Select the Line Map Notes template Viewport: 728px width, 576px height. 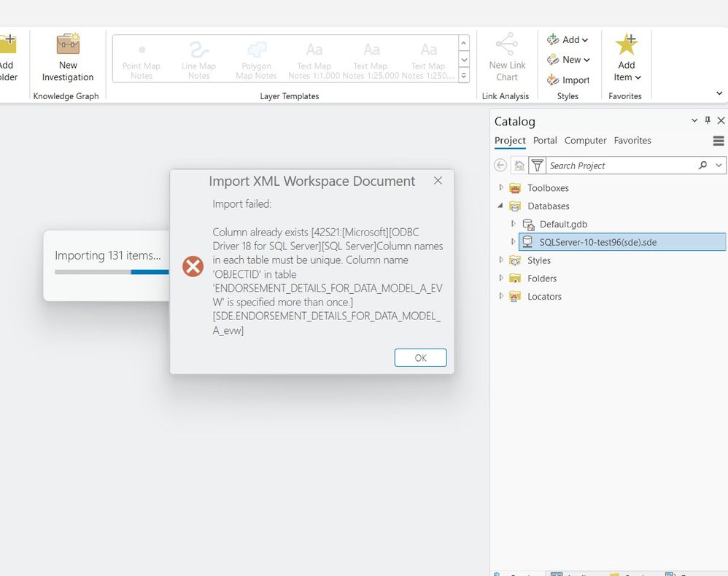point(198,59)
